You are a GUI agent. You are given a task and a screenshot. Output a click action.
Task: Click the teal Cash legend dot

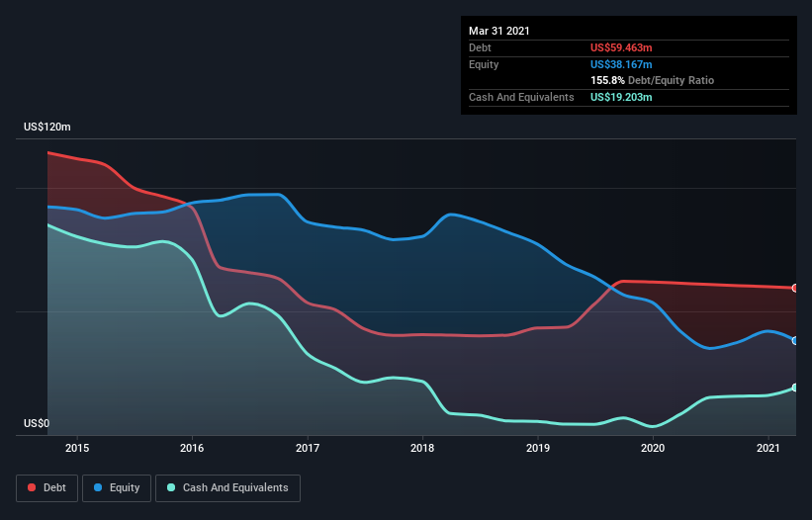click(171, 487)
